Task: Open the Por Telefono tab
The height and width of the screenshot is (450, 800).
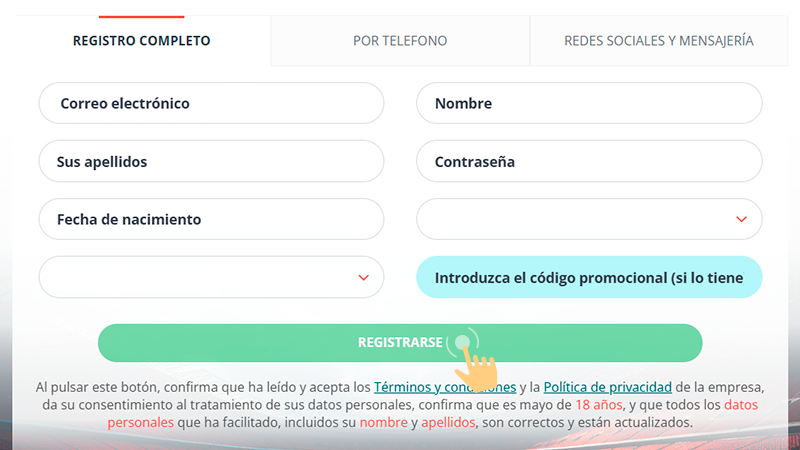Action: pos(400,41)
